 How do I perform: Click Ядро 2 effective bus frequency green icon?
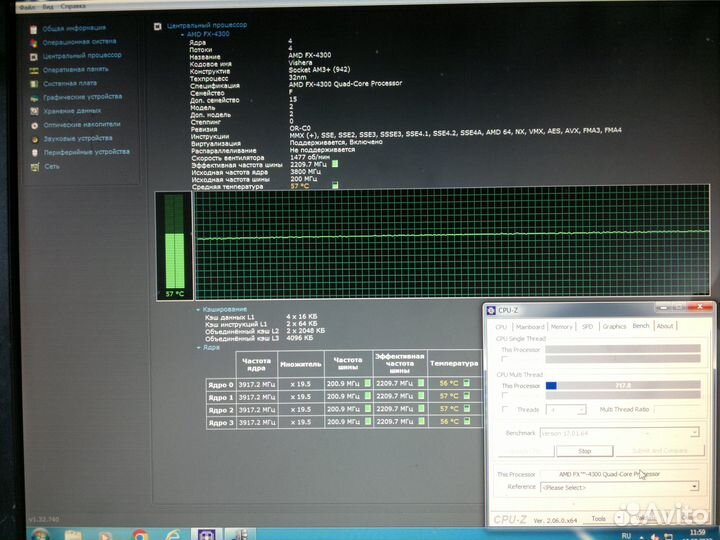pyautogui.click(x=421, y=409)
